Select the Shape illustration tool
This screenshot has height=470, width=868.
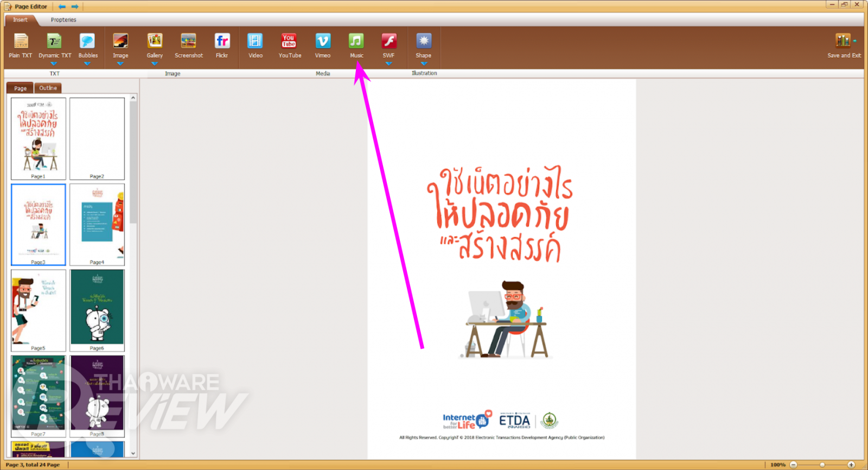point(424,45)
